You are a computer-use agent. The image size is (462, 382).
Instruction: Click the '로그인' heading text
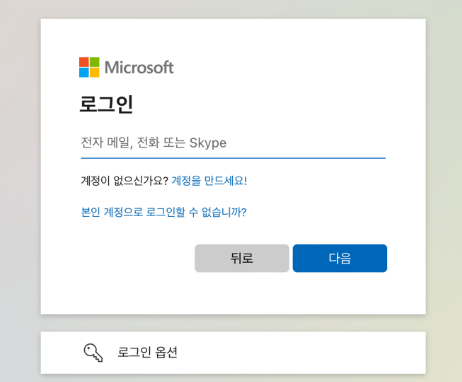(106, 104)
